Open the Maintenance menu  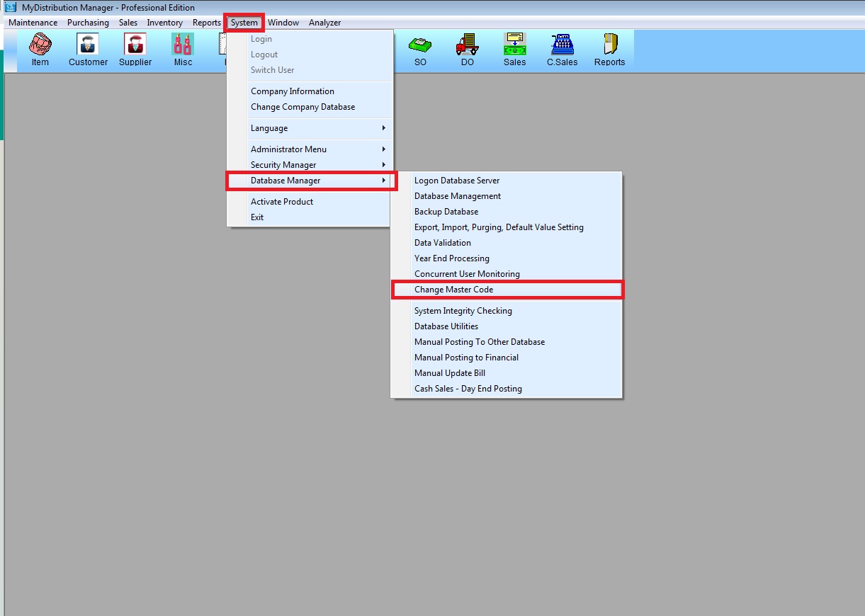[x=33, y=23]
